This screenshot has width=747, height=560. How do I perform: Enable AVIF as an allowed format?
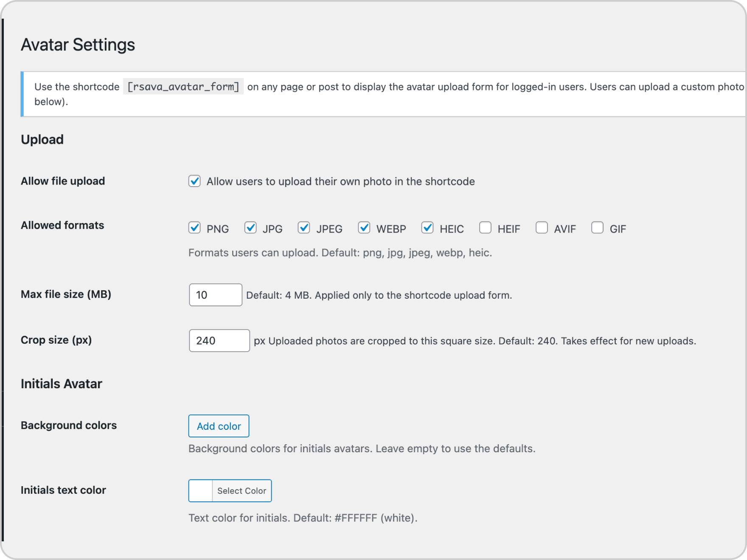(x=542, y=228)
